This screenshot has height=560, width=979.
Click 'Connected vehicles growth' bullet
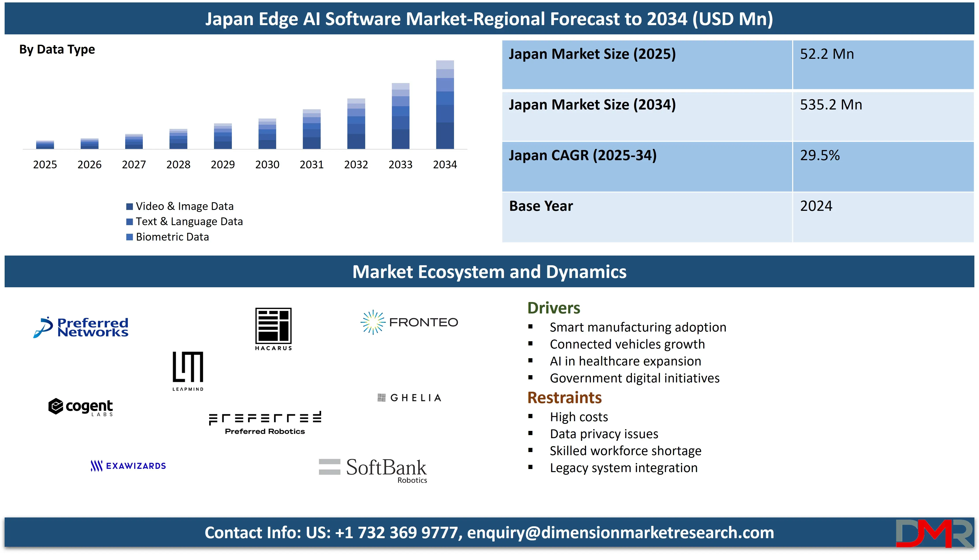[x=627, y=344]
